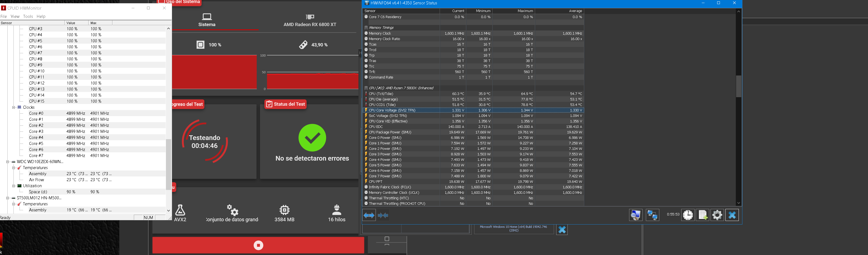This screenshot has height=255, width=868.
Task: Click Memory Timings group icon in HWiNFO
Action: point(366,28)
